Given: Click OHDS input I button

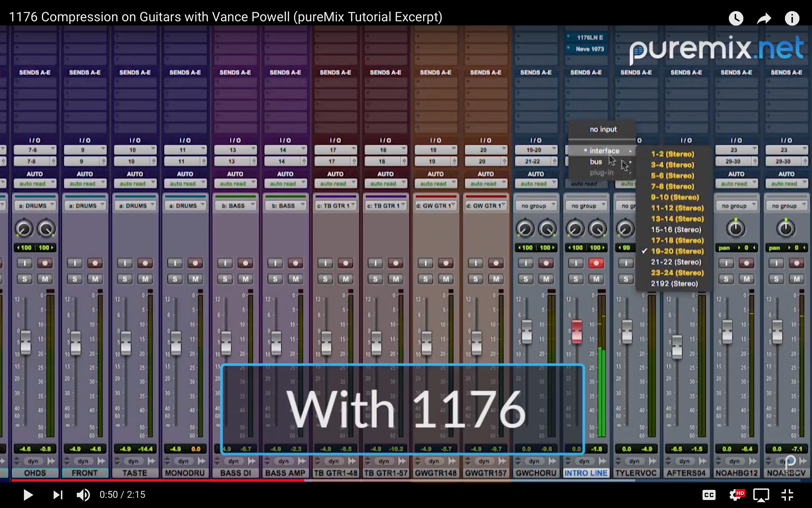Looking at the screenshot, I should (24, 263).
